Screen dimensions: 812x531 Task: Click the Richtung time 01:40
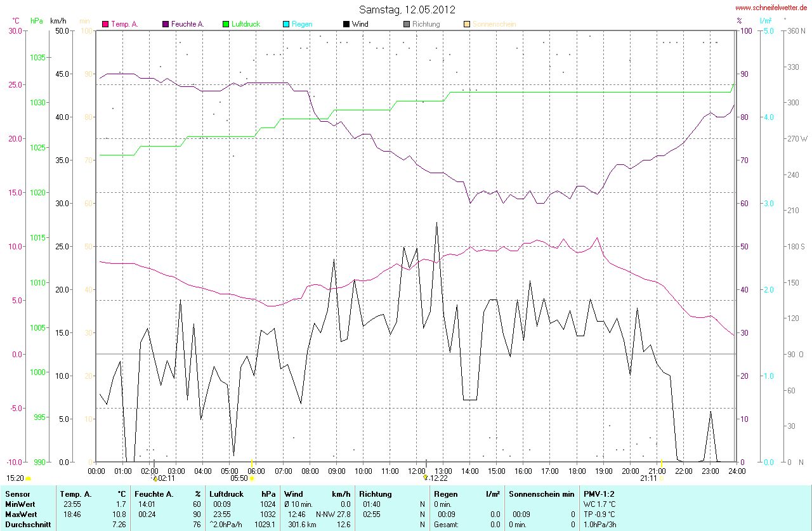tap(372, 504)
